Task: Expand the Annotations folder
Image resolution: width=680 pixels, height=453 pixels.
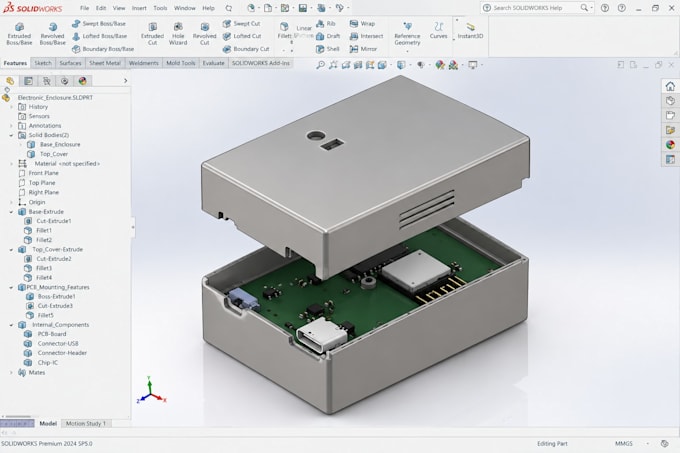Action: (x=11, y=126)
